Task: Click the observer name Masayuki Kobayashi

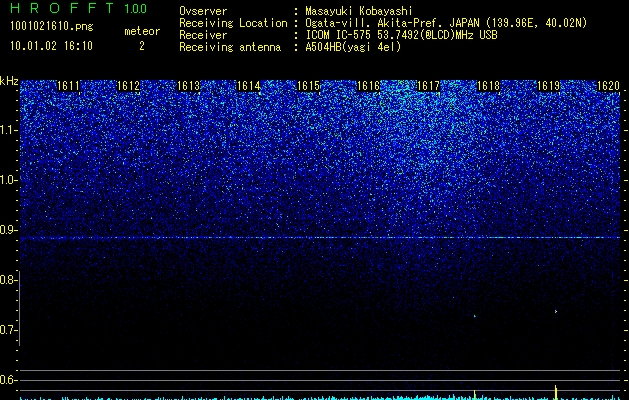Action: tap(359, 11)
